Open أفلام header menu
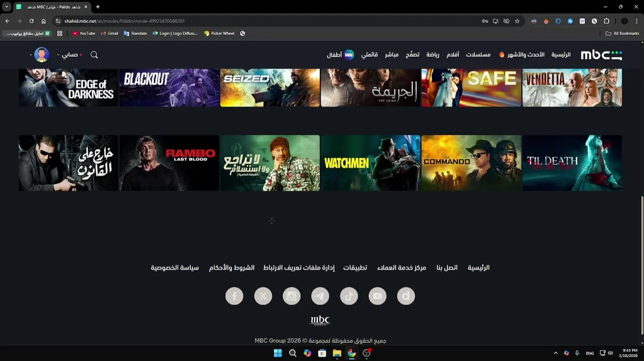Screen dimensions: 644x361 453,55
